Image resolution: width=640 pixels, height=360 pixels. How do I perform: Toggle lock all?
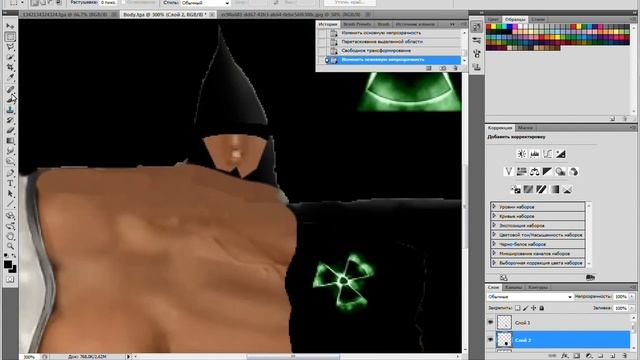[542, 308]
